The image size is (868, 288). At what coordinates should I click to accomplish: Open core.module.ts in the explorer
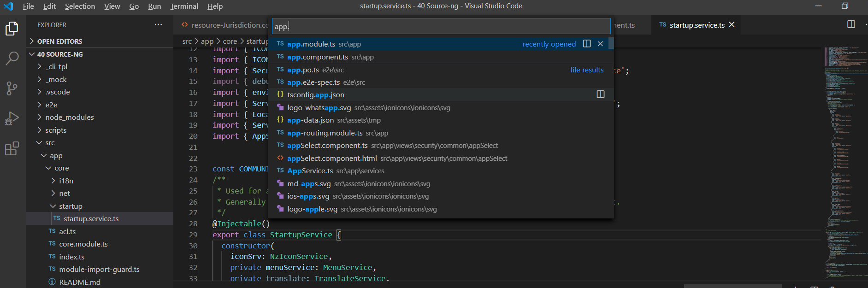pos(83,244)
